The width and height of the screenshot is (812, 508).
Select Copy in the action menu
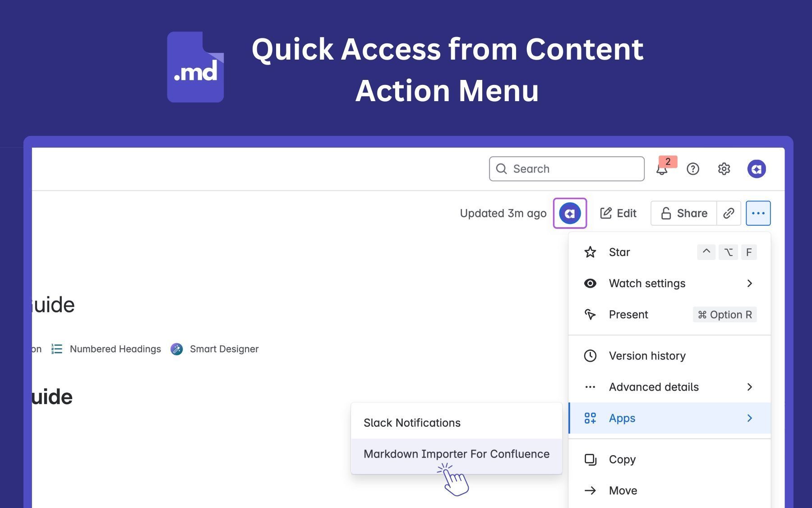click(669, 459)
